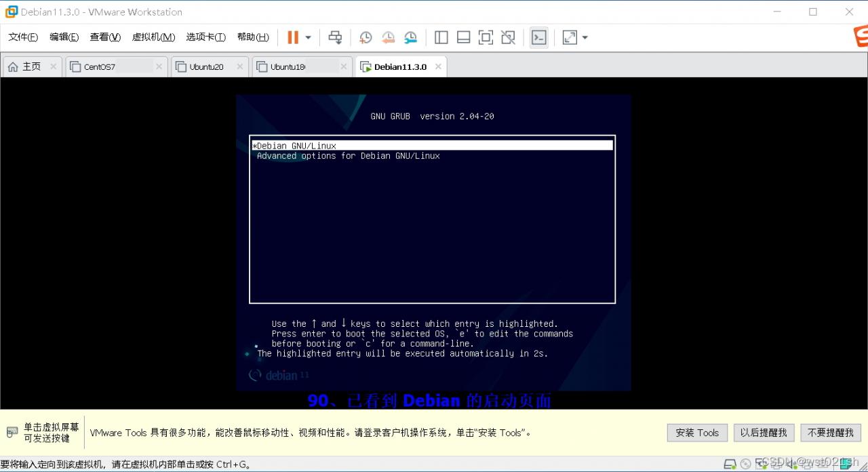Click the 不要提醒我 button
This screenshot has height=472, width=868.
click(831, 433)
